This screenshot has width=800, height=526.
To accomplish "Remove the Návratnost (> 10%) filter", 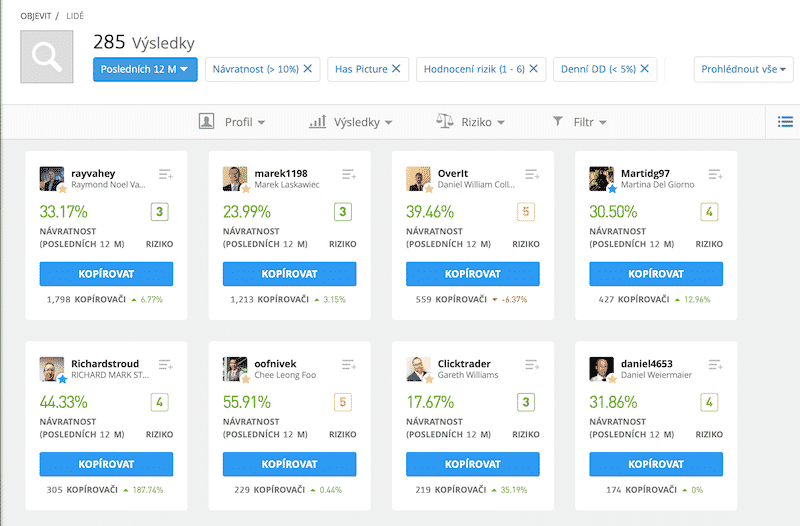I will (308, 69).
